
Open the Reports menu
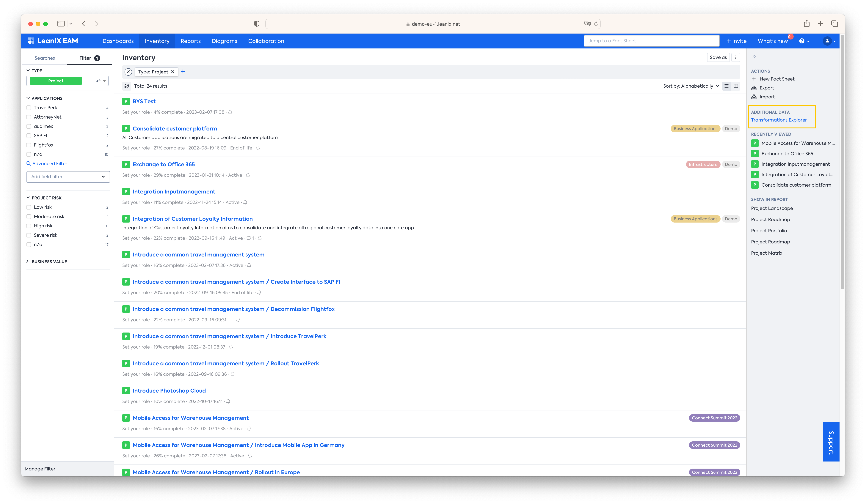(x=190, y=41)
